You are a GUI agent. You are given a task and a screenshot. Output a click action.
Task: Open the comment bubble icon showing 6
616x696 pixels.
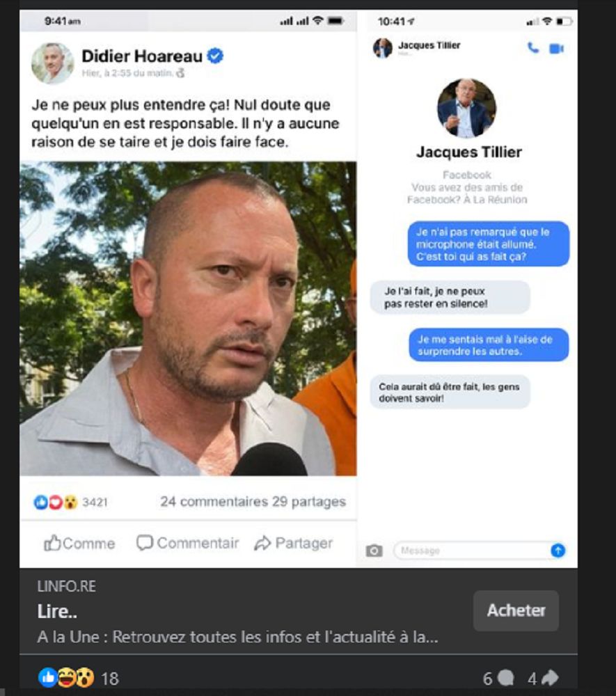[x=505, y=678]
